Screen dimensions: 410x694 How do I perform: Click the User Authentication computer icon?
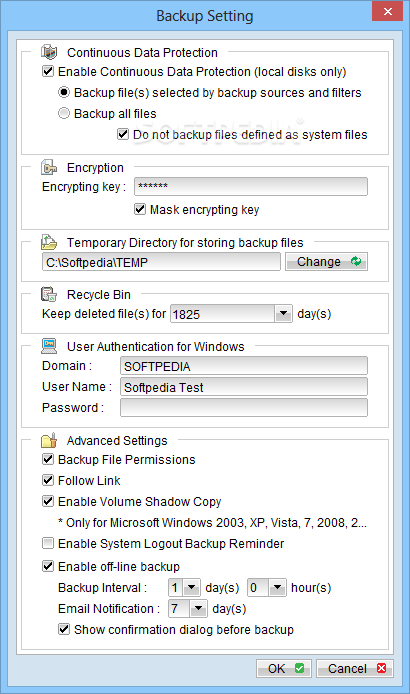49,346
